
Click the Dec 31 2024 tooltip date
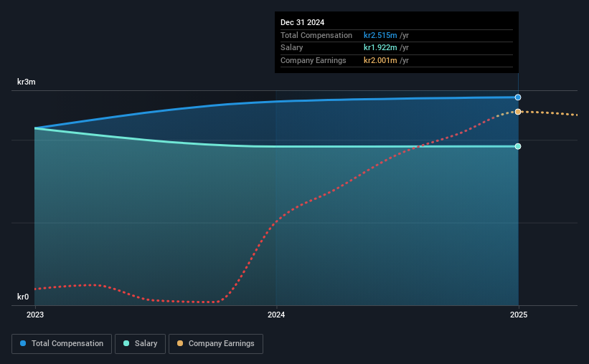pyautogui.click(x=302, y=22)
